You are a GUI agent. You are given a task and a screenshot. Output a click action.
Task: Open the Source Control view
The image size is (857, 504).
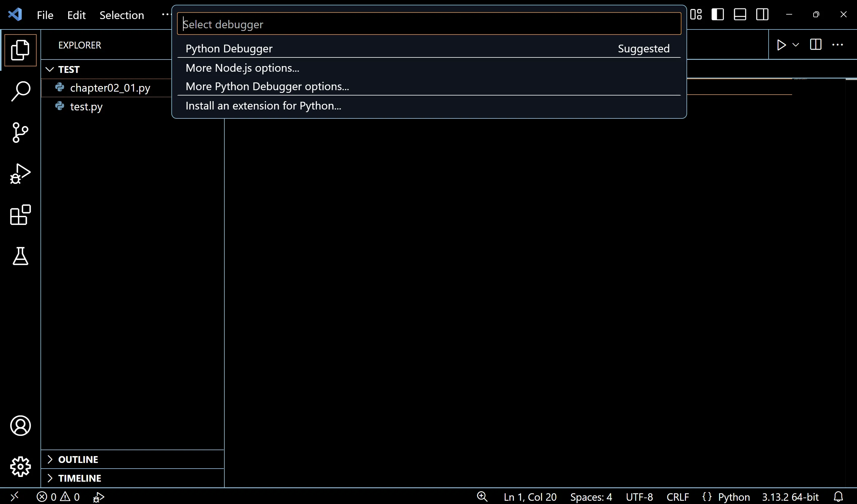tap(21, 132)
